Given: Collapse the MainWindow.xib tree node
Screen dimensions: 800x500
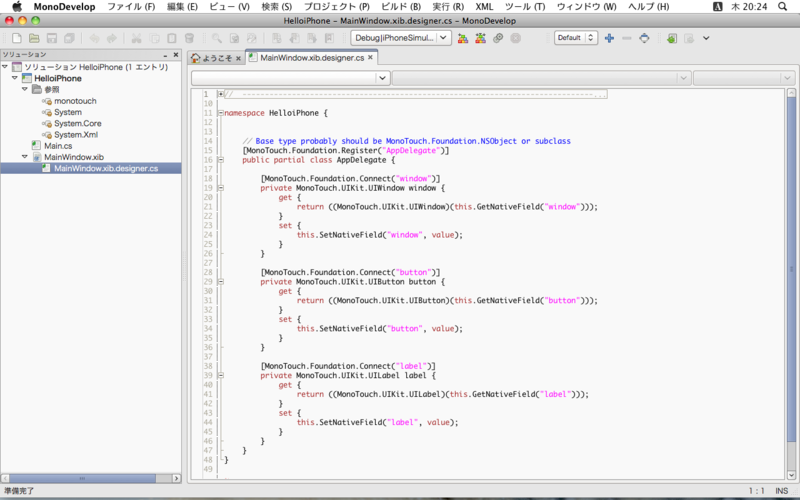Looking at the screenshot, I should click(24, 157).
